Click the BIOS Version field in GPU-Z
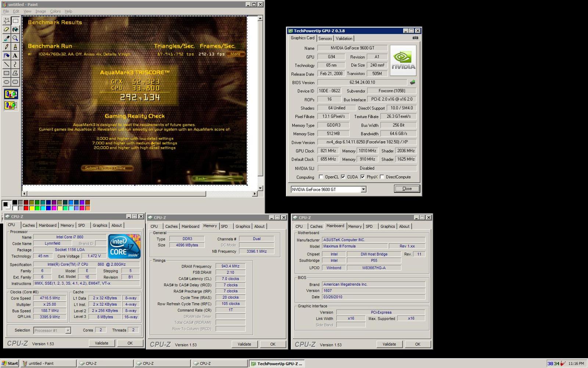Viewport: 588px width, 368px height. pos(362,82)
